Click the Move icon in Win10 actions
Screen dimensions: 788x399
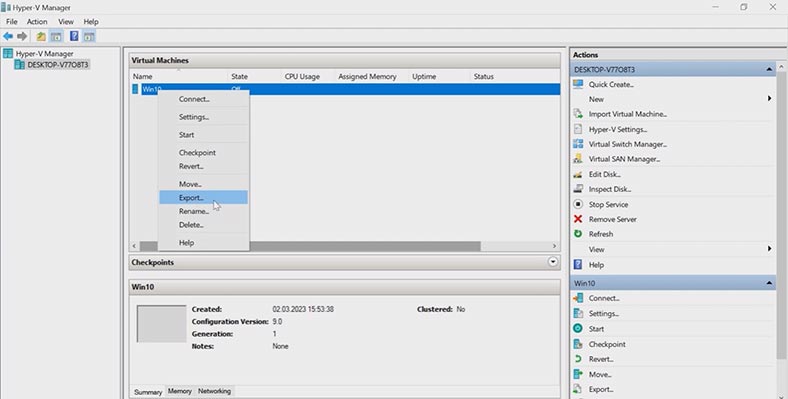click(x=578, y=374)
